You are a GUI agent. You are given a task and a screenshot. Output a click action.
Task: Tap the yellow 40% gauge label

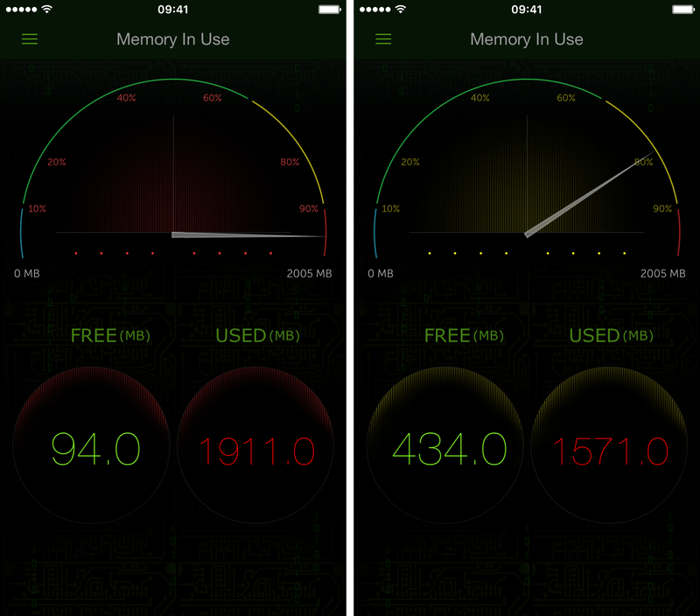(x=479, y=98)
